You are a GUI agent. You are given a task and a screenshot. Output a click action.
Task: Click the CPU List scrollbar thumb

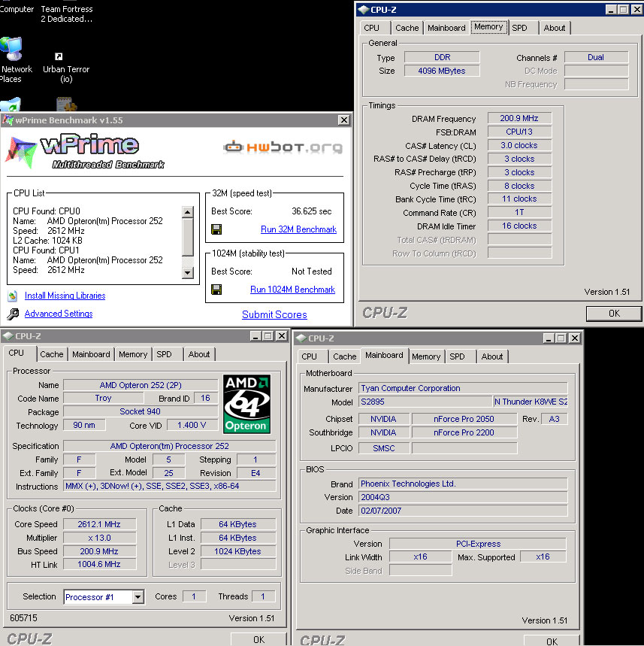188,237
